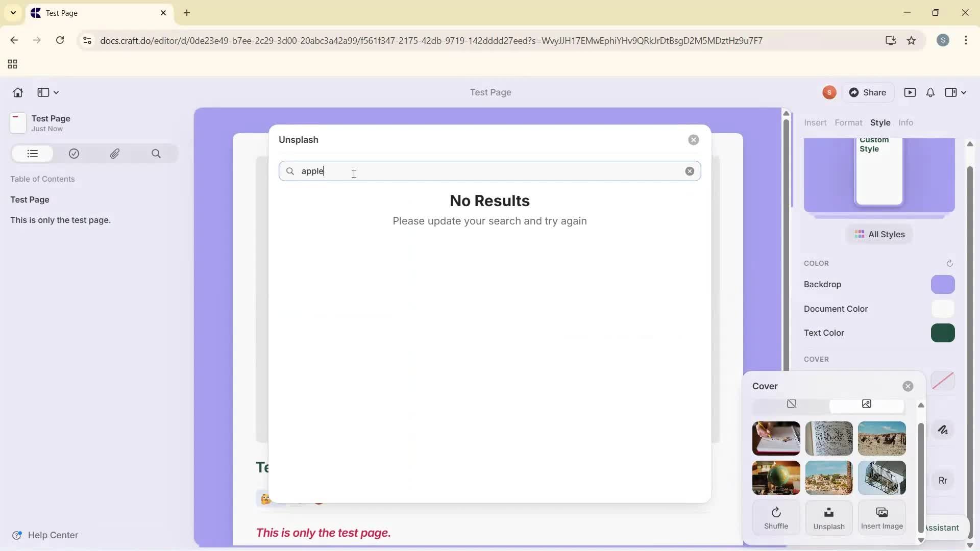Toggle the bulleted list view in sidebar
Screen dimensions: 980x551
[32, 154]
